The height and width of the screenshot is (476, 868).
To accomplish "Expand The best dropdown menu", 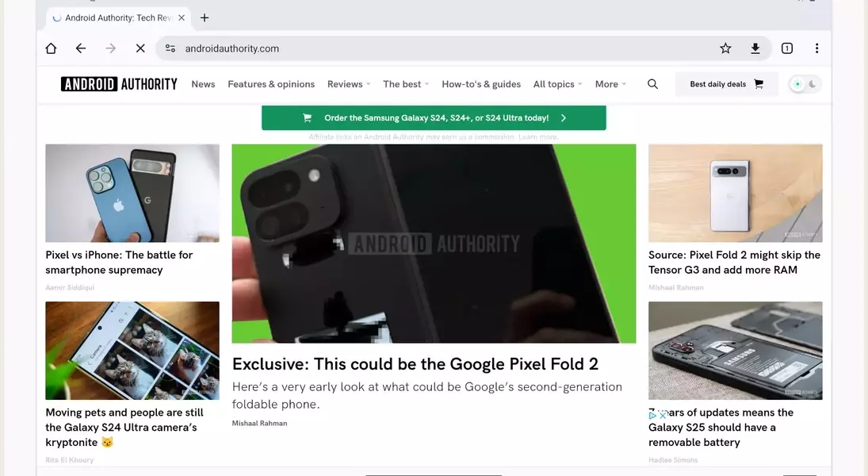I will (406, 84).
